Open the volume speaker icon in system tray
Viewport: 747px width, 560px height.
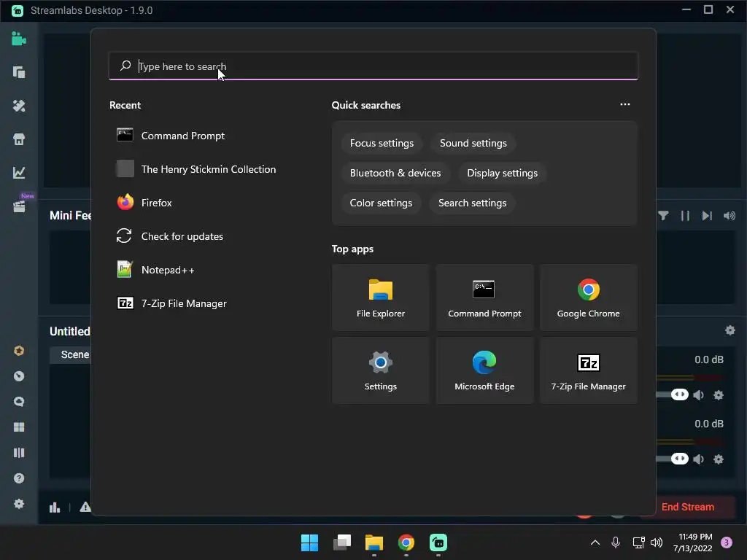pyautogui.click(x=657, y=542)
